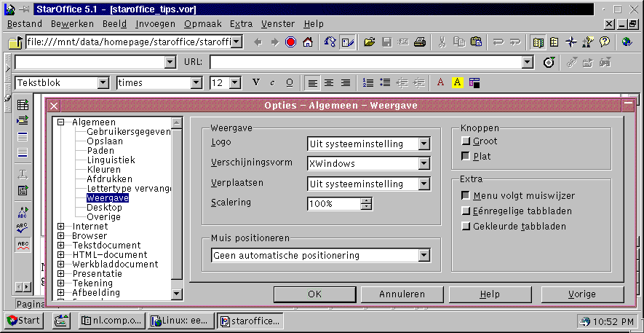
Task: Click the yellow highlight color icon
Action: pos(457,82)
